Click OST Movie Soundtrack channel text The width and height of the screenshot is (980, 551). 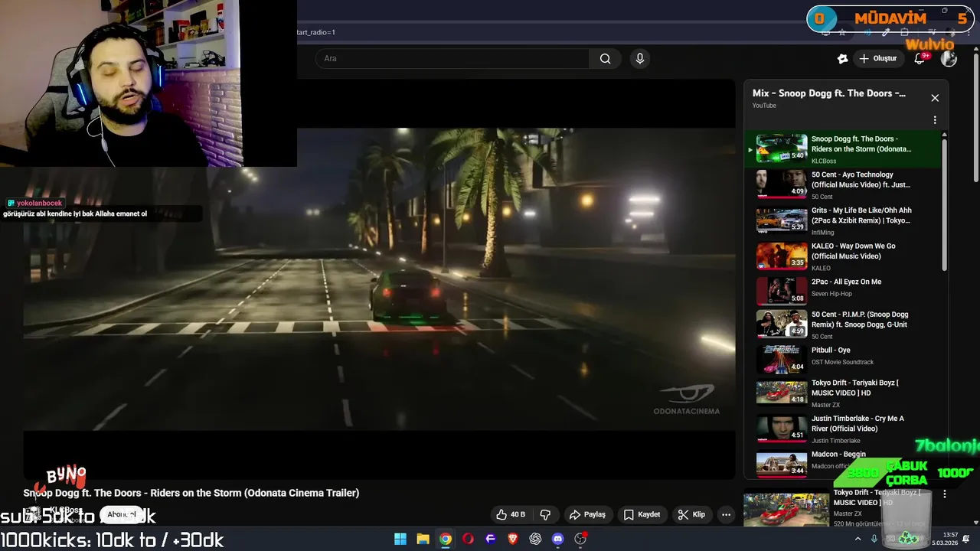(x=842, y=362)
